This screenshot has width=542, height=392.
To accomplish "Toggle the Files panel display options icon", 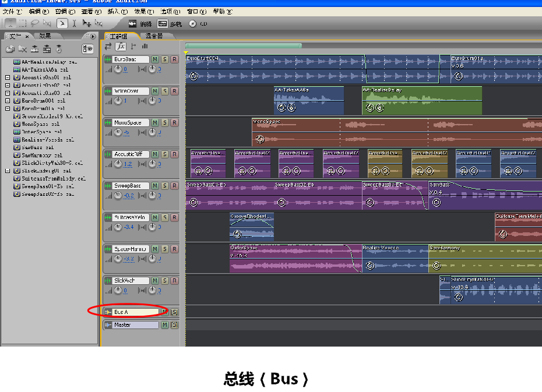I will [x=87, y=49].
